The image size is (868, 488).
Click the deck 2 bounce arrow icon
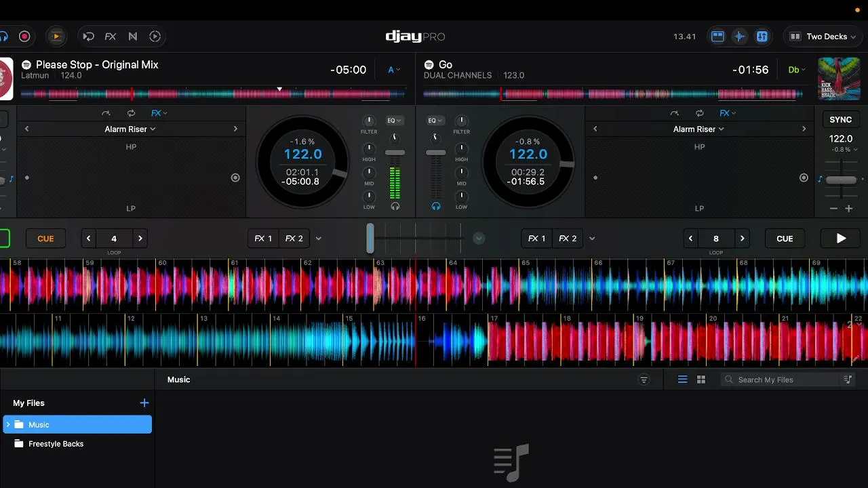click(x=674, y=113)
